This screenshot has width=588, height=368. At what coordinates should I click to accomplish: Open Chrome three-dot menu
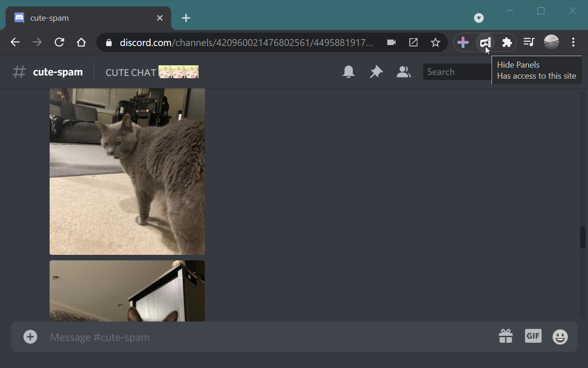tap(573, 42)
